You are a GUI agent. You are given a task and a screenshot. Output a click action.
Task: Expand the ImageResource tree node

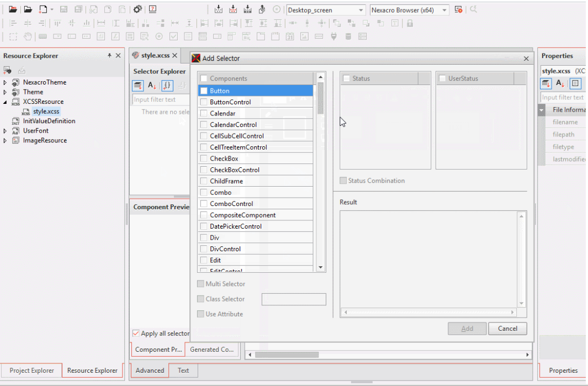coord(5,141)
